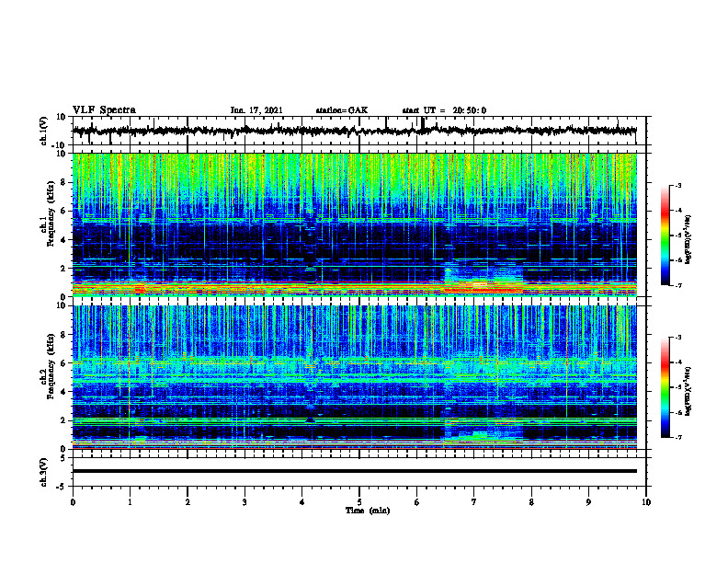This screenshot has height=563, width=728.
Task: Click the flat black ch.3 voltage trace
Action: coord(355,471)
